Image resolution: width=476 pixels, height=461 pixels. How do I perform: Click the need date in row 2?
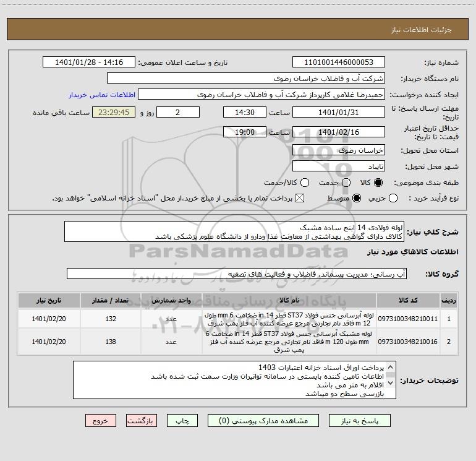(49, 342)
